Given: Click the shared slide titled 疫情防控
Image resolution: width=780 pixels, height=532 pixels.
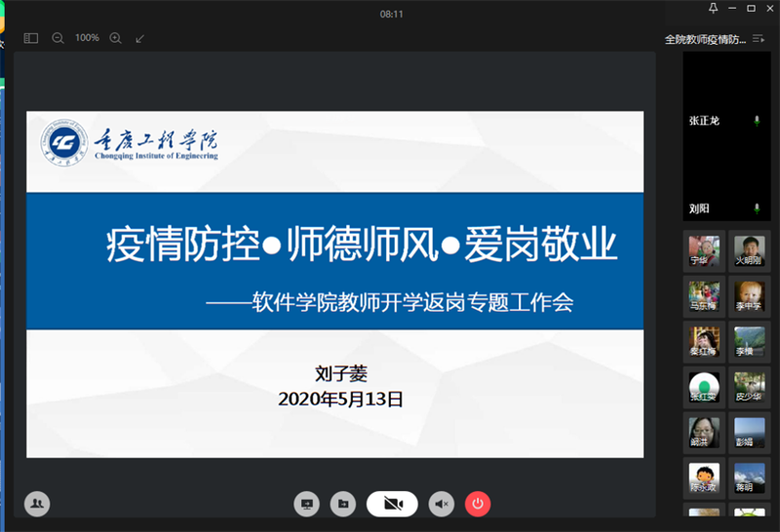Looking at the screenshot, I should 334,285.
